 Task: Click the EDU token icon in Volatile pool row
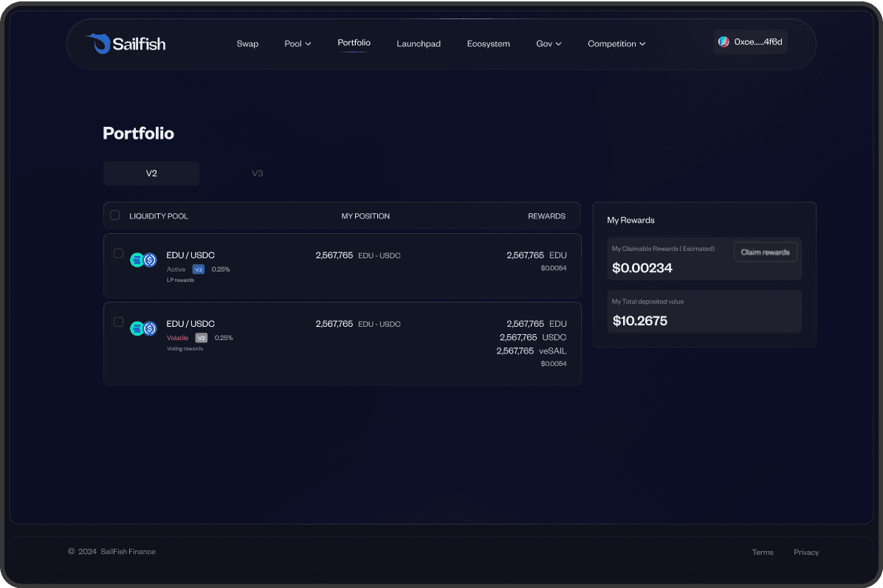pyautogui.click(x=137, y=328)
